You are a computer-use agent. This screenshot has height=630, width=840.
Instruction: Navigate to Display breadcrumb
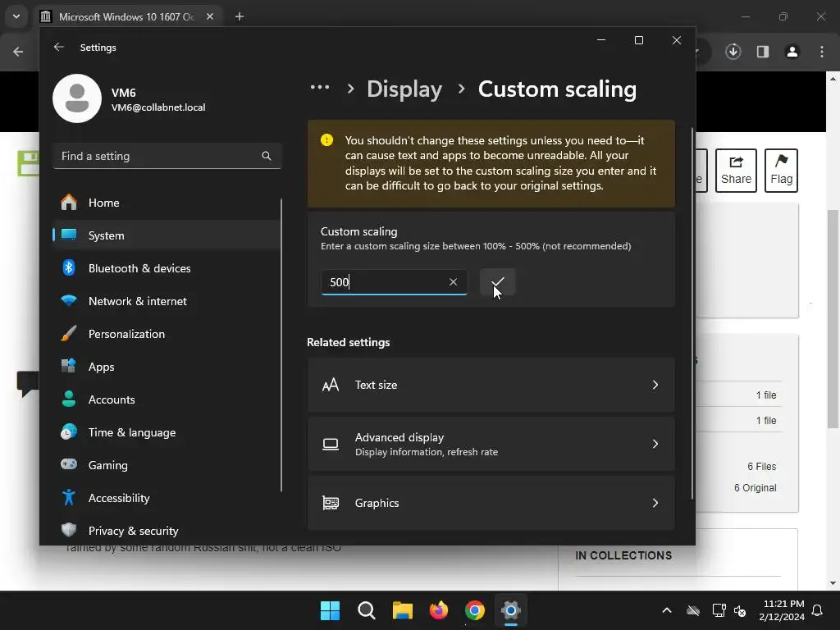[404, 89]
